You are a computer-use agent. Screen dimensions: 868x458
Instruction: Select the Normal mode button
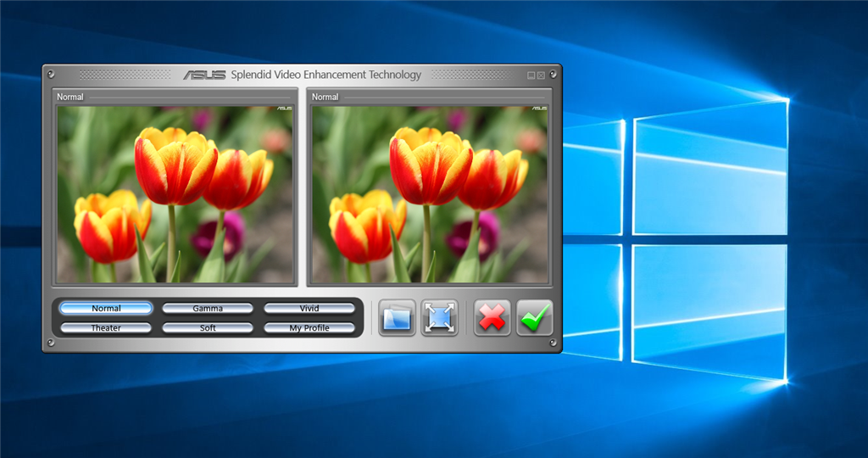106,309
